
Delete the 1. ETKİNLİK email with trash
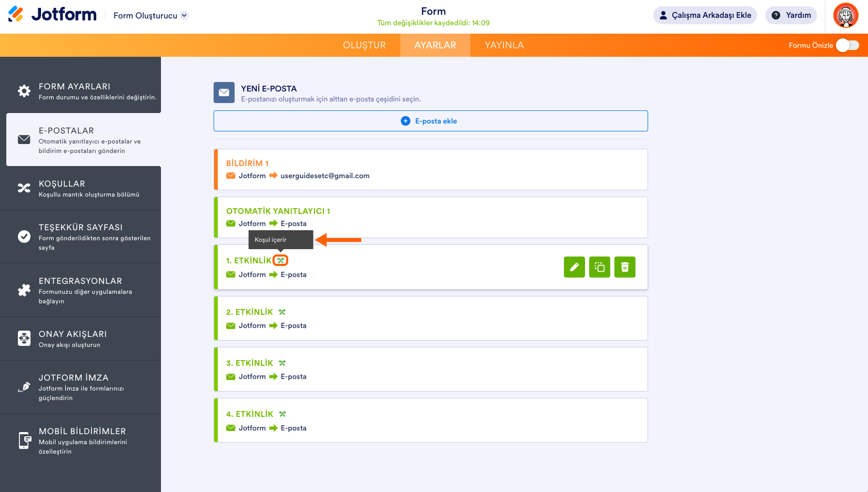[625, 267]
